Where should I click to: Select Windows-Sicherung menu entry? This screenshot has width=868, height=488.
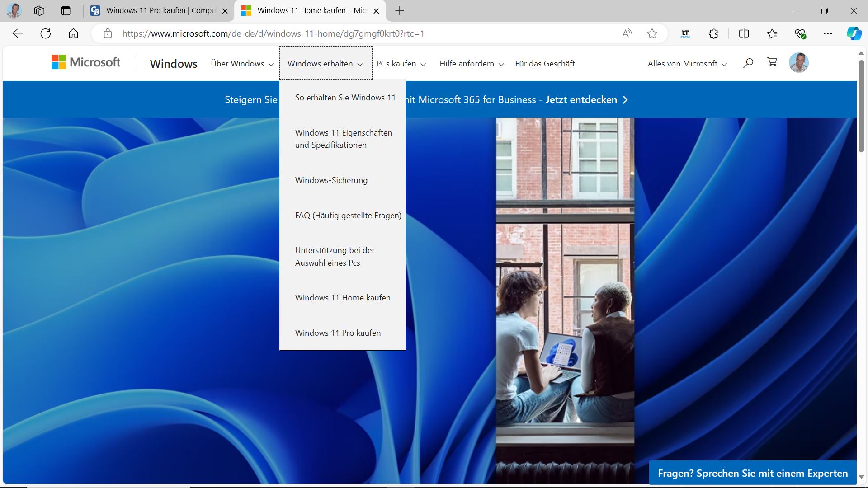pyautogui.click(x=331, y=180)
